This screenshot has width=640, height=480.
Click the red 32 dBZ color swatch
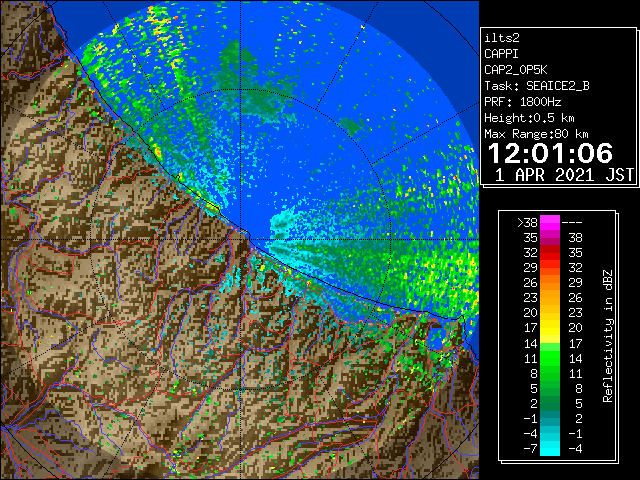(x=550, y=253)
